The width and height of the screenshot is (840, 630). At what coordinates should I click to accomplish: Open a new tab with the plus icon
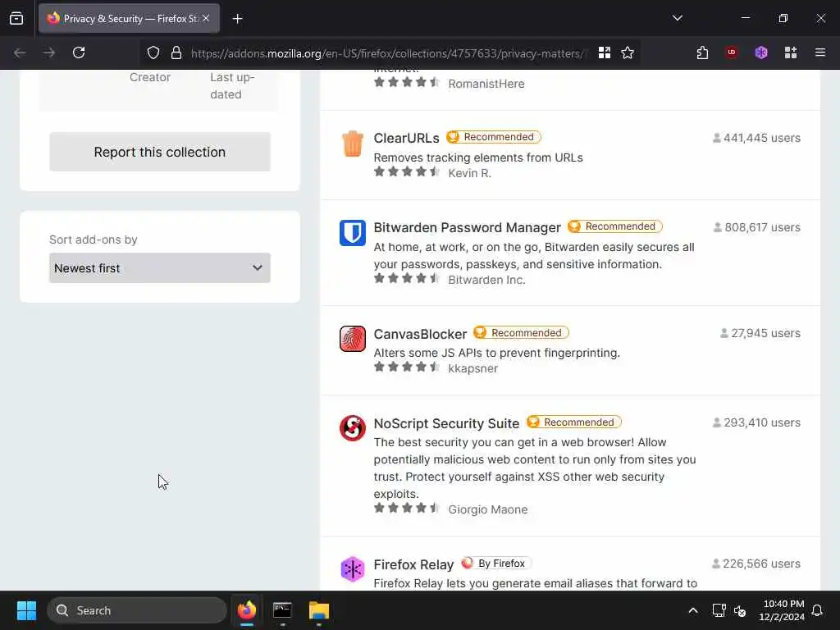pyautogui.click(x=237, y=19)
